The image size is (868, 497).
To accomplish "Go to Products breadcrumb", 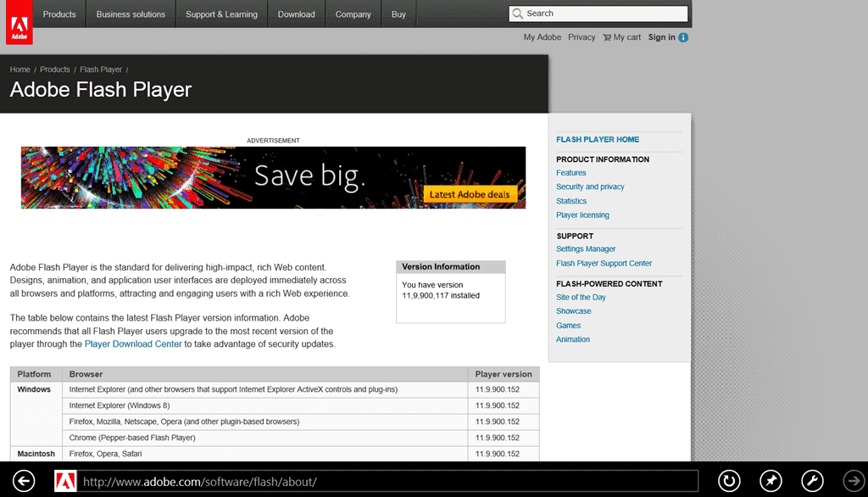I will point(55,70).
